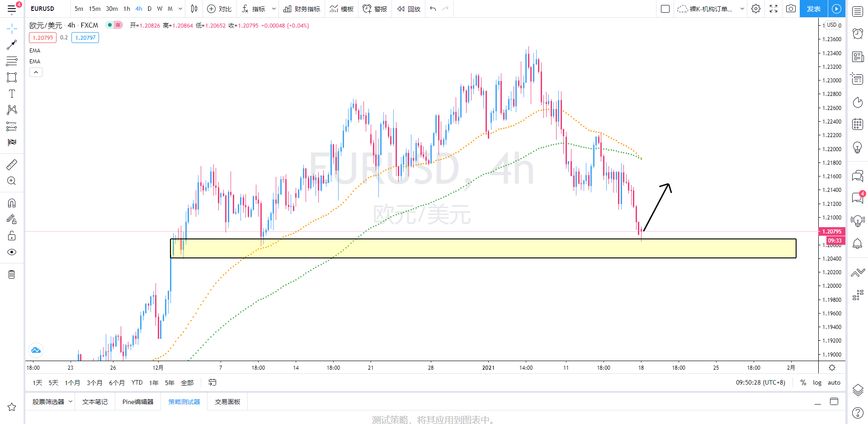Open the stream play button
The image size is (868, 424).
click(x=836, y=9)
